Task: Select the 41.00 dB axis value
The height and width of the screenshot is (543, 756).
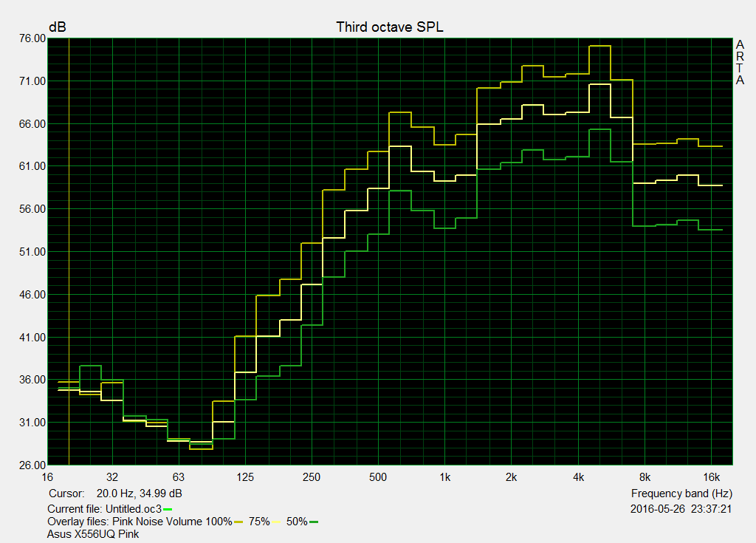Action: pyautogui.click(x=32, y=338)
